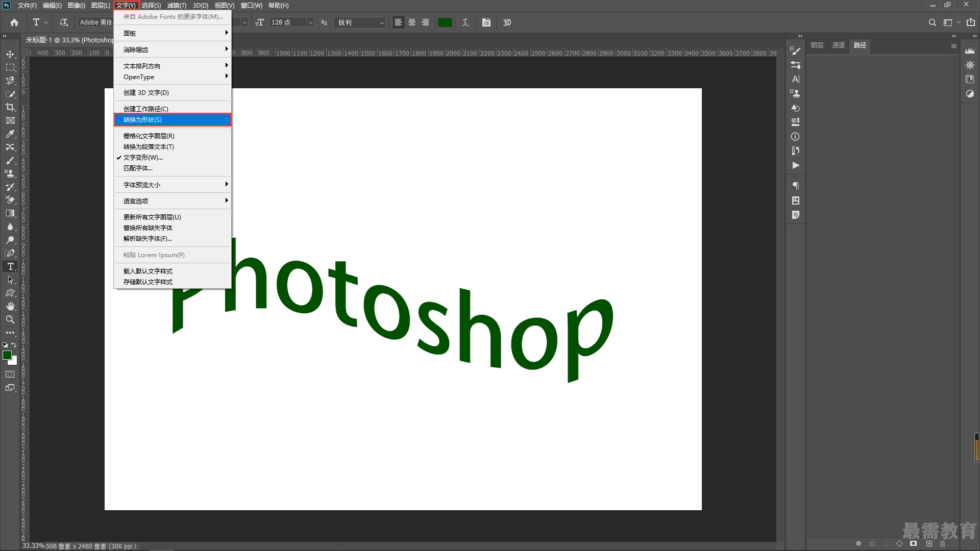Left align text
This screenshot has width=980, height=551.
coord(399,22)
